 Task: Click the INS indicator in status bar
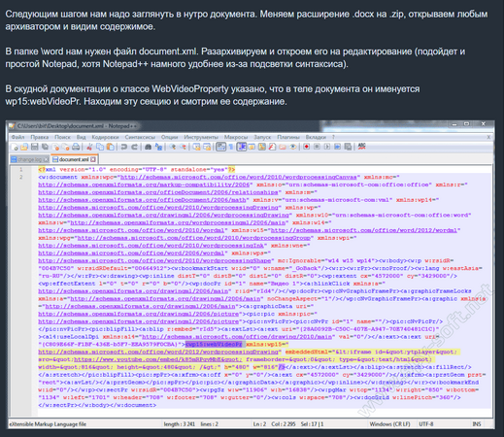coord(477,424)
